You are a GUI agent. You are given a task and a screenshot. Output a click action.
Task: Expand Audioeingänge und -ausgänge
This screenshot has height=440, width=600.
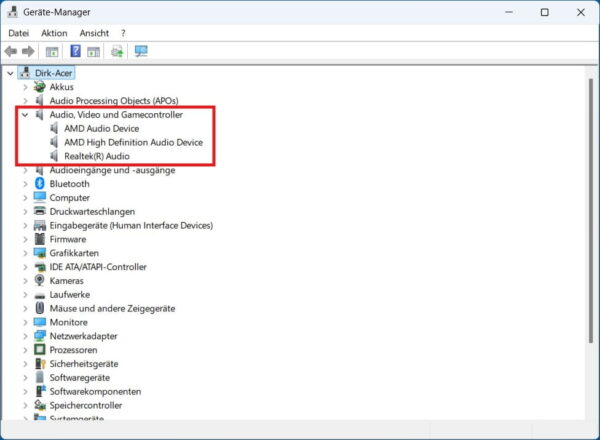[x=25, y=170]
